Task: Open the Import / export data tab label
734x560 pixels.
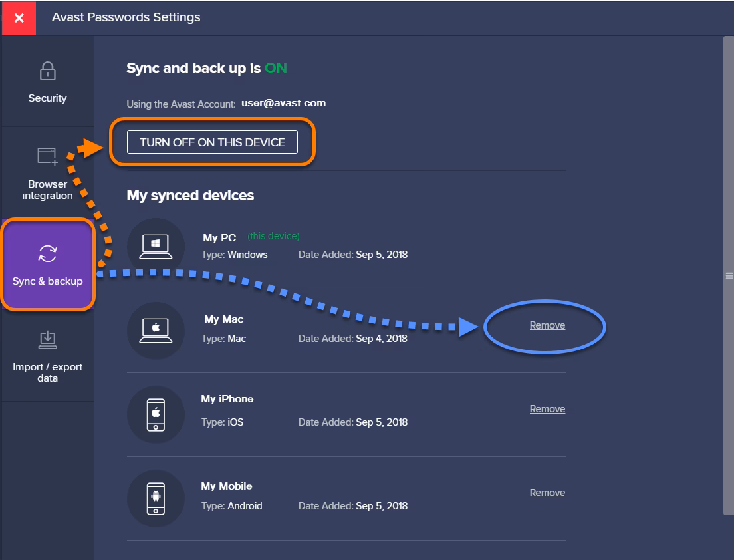Action: pos(47,372)
